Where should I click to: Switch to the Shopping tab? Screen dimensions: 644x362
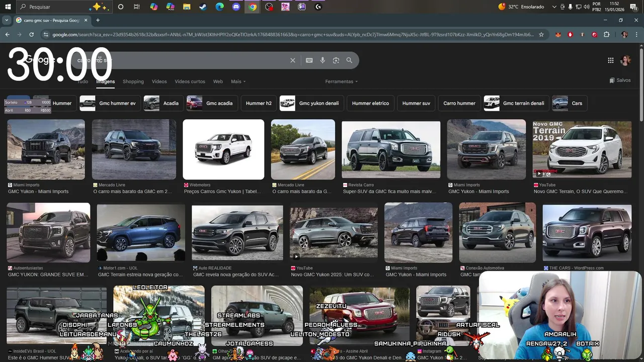tap(133, 81)
